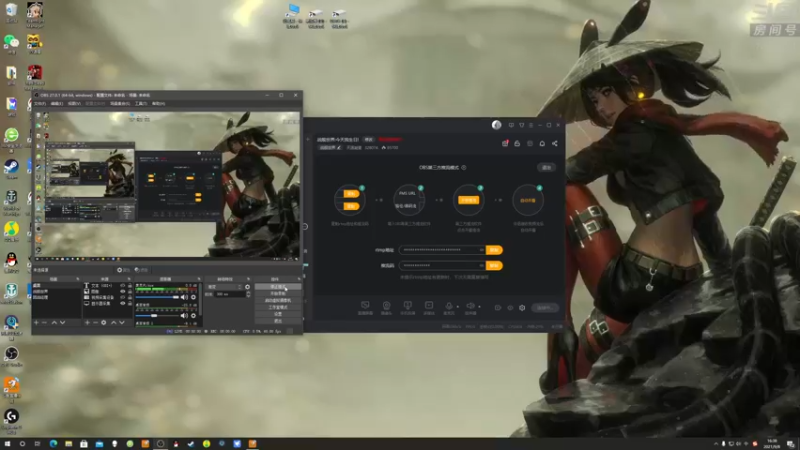This screenshot has height=450, width=800.
Task: Lock the video capture device source
Action: pyautogui.click(x=130, y=297)
